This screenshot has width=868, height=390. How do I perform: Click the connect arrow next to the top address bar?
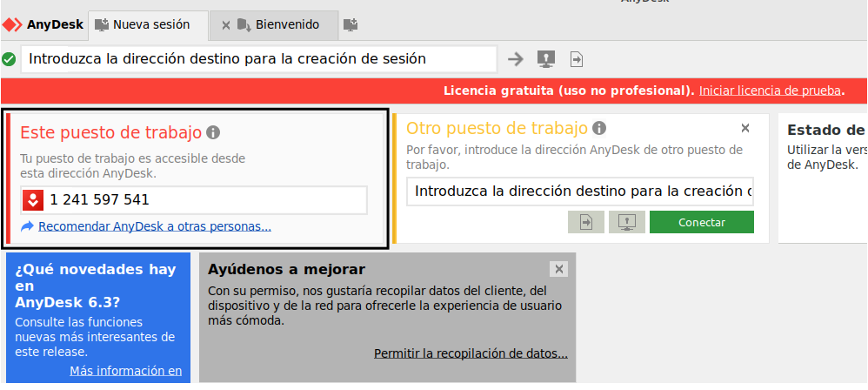516,59
